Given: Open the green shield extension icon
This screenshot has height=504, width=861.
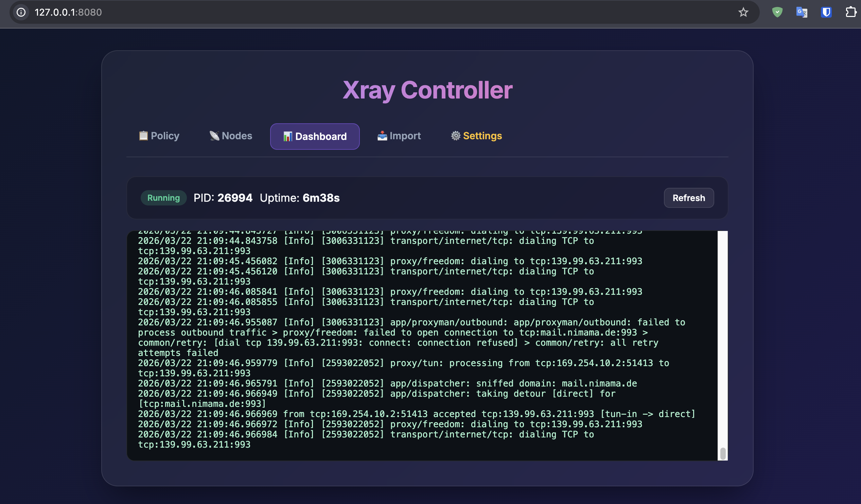Looking at the screenshot, I should pyautogui.click(x=777, y=12).
